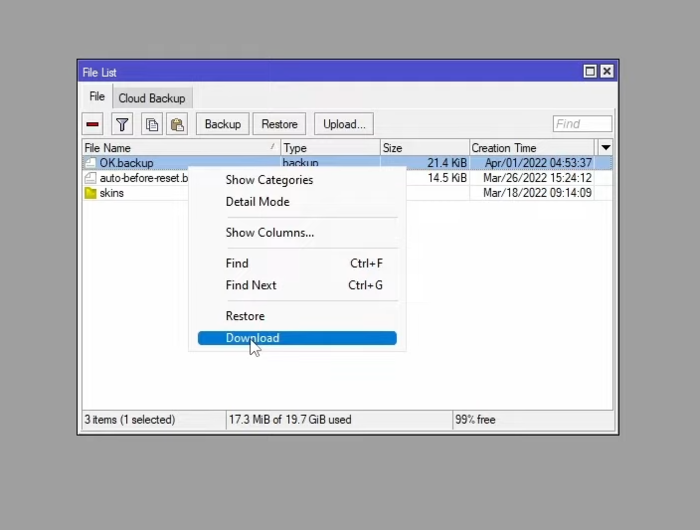The width and height of the screenshot is (700, 530).
Task: Sort by the File Name column header
Action: (x=178, y=148)
